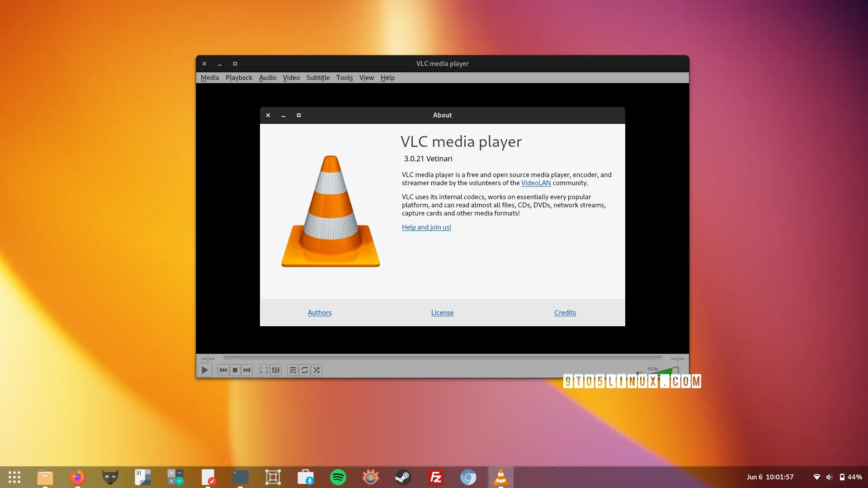Click the '3.0.21 Vetinari' version text
Viewport: 868px width, 488px height.
[x=428, y=159]
